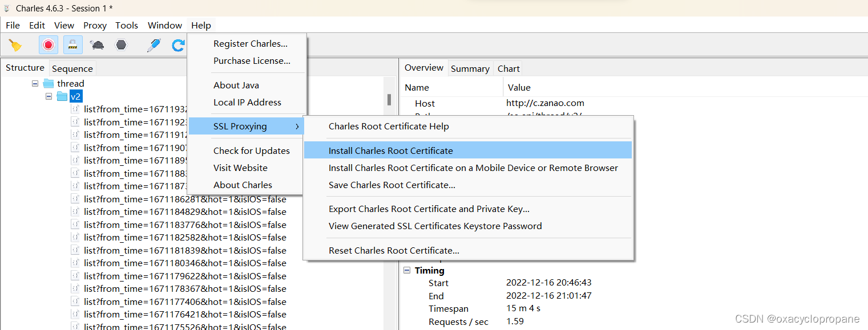Choose Register Charles... from Help menu

250,44
